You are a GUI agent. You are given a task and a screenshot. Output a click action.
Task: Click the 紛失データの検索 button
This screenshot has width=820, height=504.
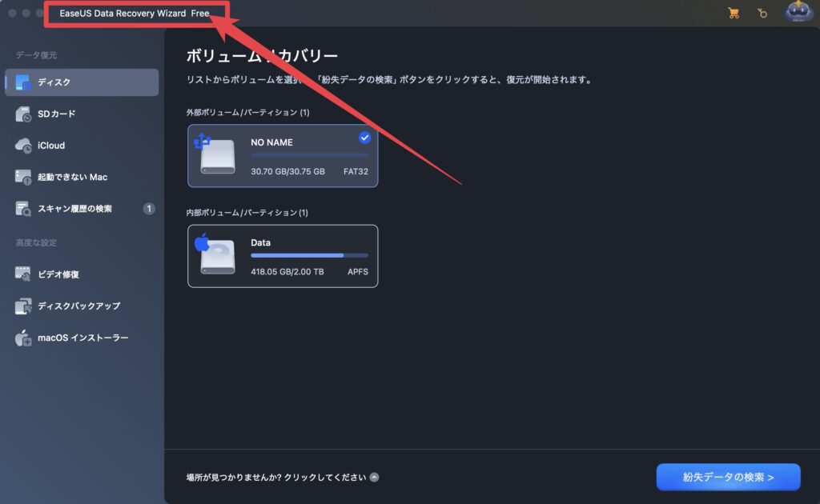tap(728, 477)
